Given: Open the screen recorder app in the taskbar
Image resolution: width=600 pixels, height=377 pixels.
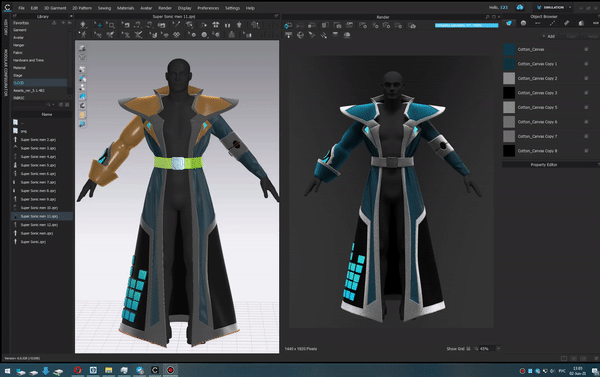Looking at the screenshot, I should click(171, 370).
